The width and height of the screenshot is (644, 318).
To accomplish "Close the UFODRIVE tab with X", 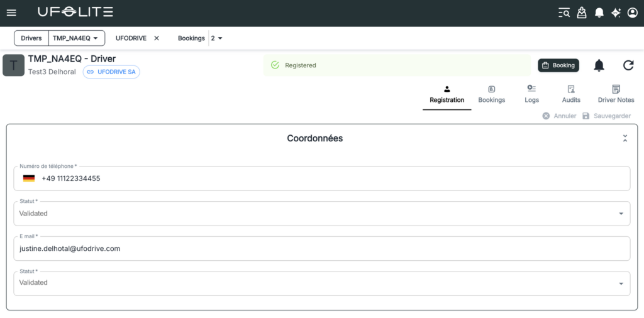I will pos(157,38).
